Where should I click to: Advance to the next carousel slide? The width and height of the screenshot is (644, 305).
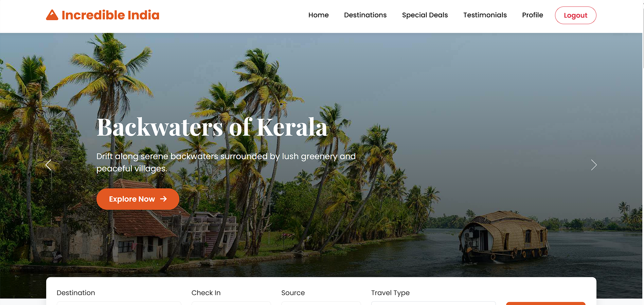[594, 165]
